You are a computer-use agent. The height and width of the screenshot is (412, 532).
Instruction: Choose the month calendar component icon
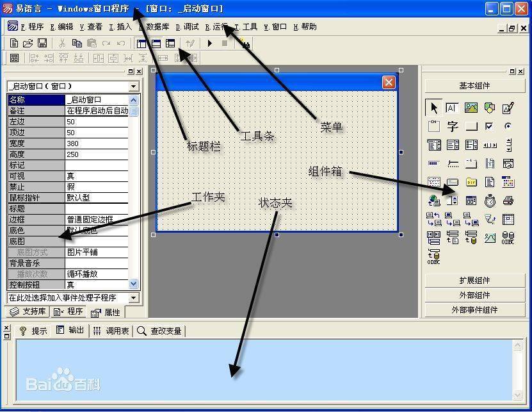pos(433,182)
